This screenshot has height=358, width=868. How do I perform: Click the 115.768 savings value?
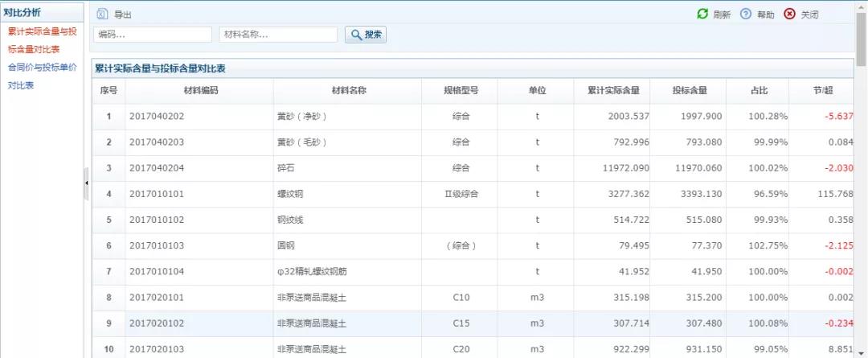pyautogui.click(x=835, y=194)
